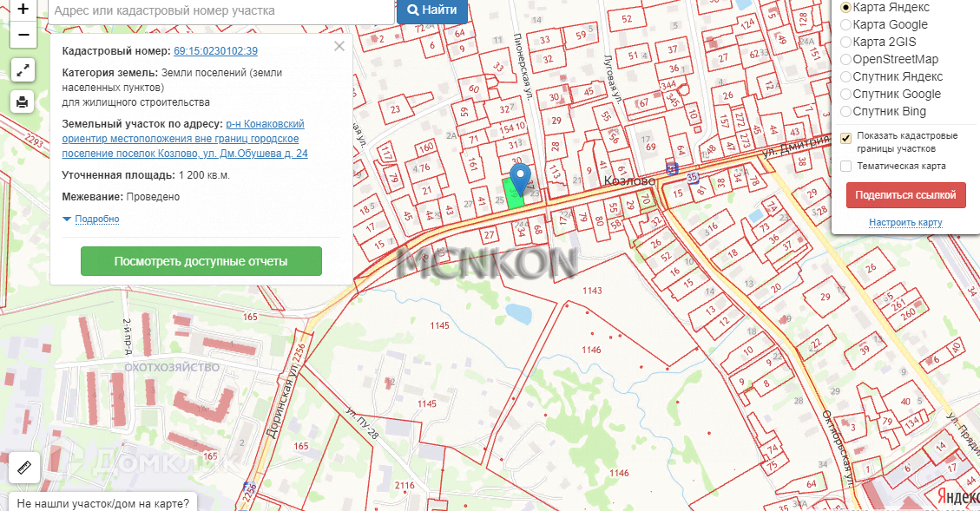Close the parcel info popup
This screenshot has width=980, height=511.
click(x=339, y=46)
